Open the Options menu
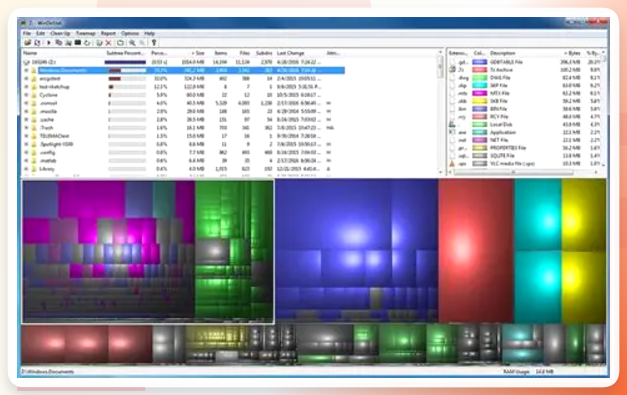This screenshot has height=395, width=627. pyautogui.click(x=130, y=33)
